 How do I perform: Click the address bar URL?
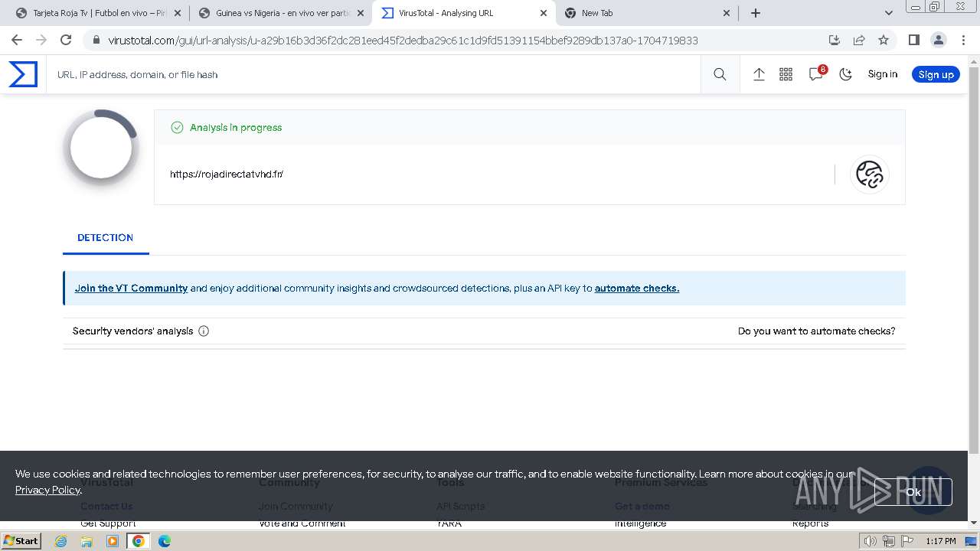(x=403, y=40)
